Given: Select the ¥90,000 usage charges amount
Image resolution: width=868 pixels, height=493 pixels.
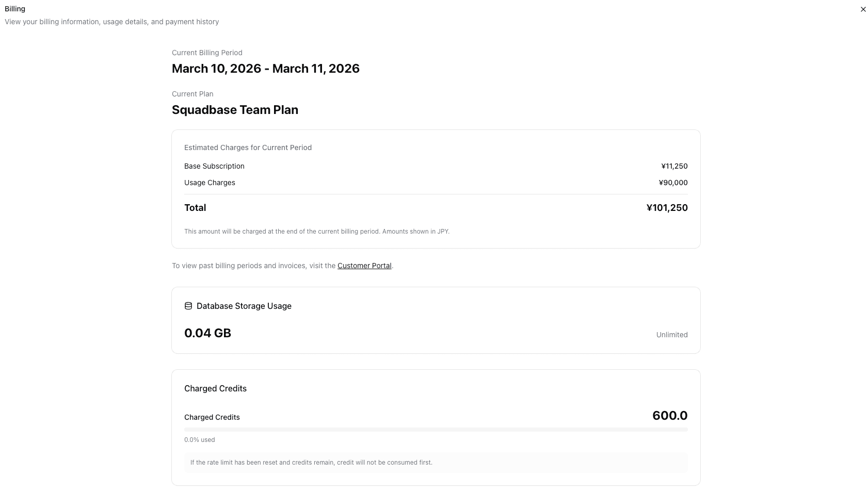Looking at the screenshot, I should (x=673, y=183).
